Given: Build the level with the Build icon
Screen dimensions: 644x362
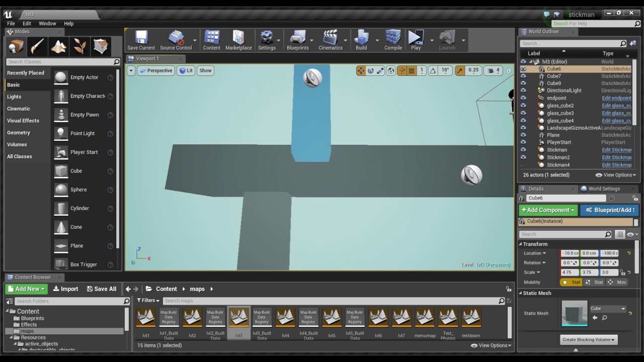Looking at the screenshot, I should click(x=361, y=40).
